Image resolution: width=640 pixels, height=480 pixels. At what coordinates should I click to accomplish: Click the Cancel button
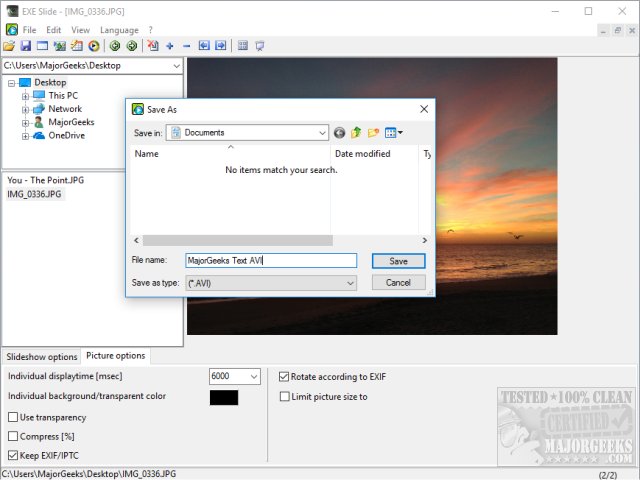[398, 282]
